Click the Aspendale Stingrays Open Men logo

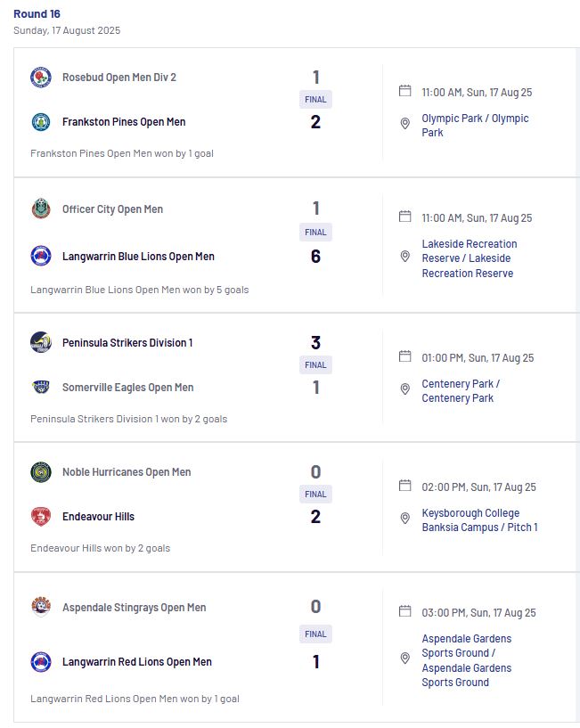(41, 607)
